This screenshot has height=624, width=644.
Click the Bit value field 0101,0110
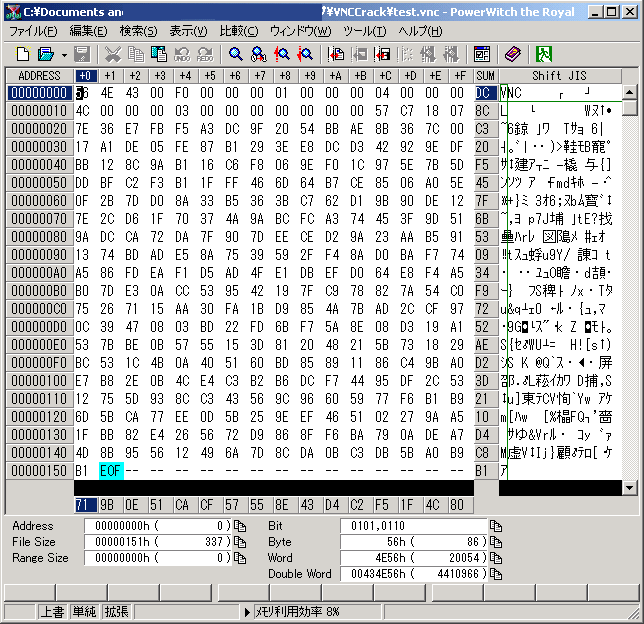coord(414,526)
